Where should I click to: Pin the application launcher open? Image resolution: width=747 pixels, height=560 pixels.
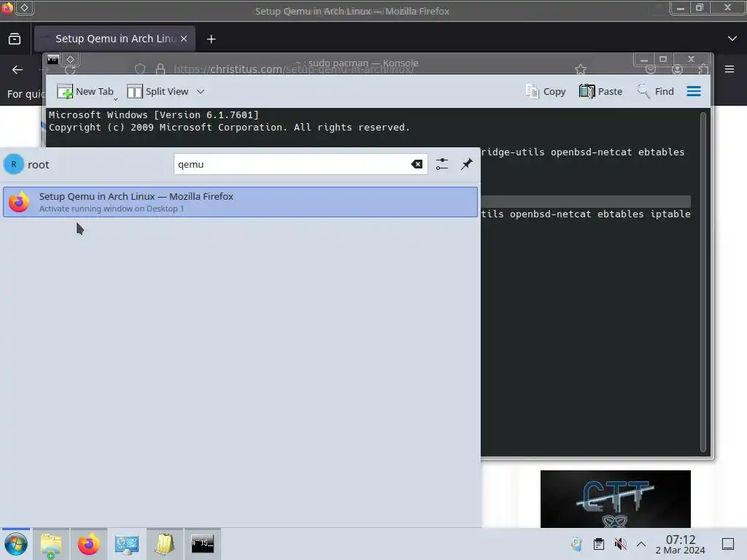coord(466,164)
